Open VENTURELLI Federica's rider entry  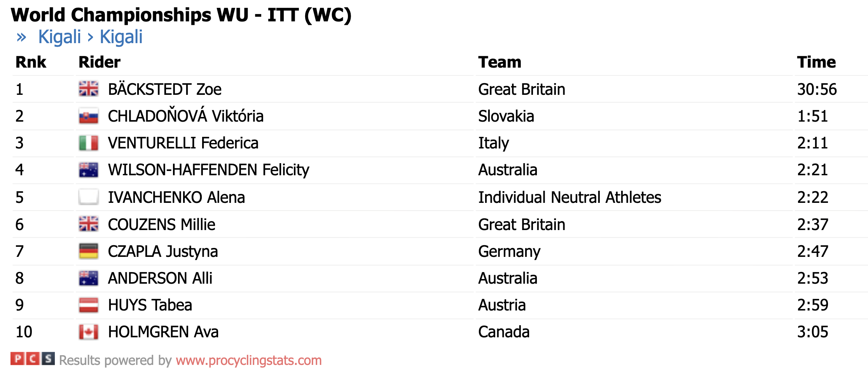click(x=183, y=143)
